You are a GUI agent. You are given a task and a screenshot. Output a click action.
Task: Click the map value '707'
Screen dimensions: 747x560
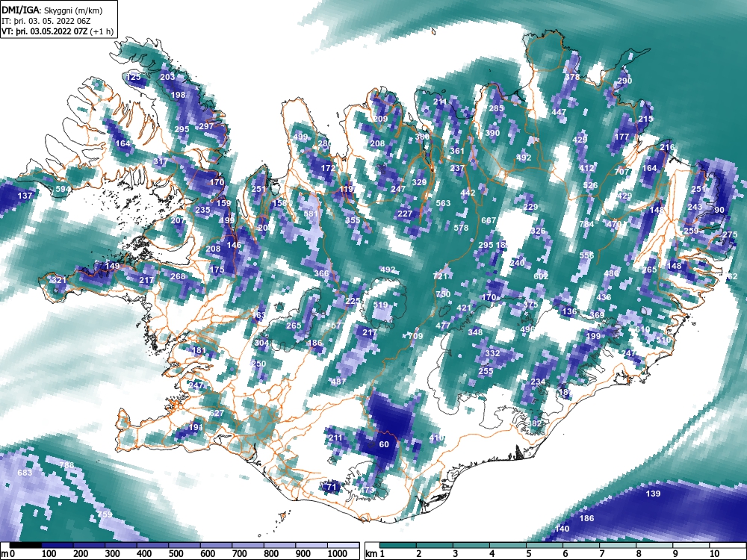[x=622, y=172]
